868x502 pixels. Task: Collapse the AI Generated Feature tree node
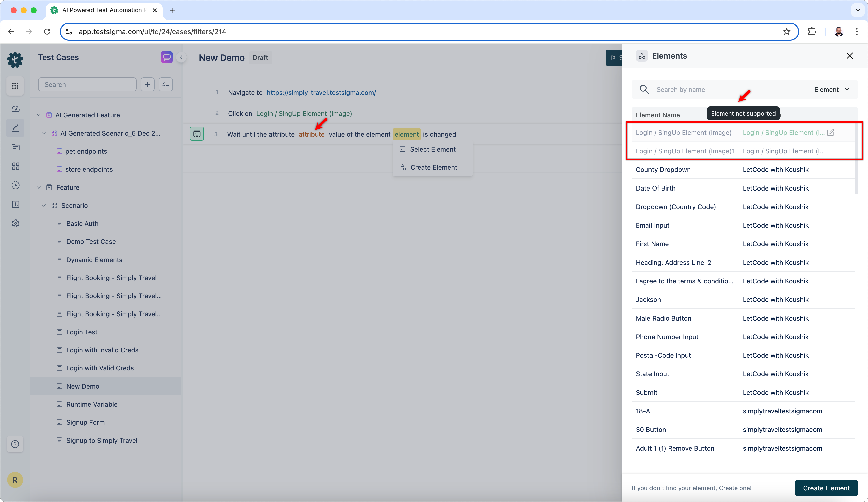(x=39, y=115)
